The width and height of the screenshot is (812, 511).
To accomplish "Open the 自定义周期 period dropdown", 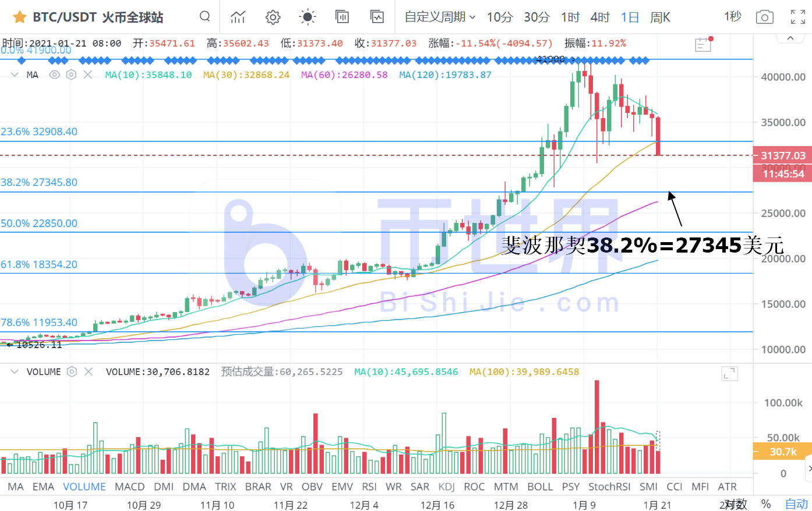I will tap(435, 17).
